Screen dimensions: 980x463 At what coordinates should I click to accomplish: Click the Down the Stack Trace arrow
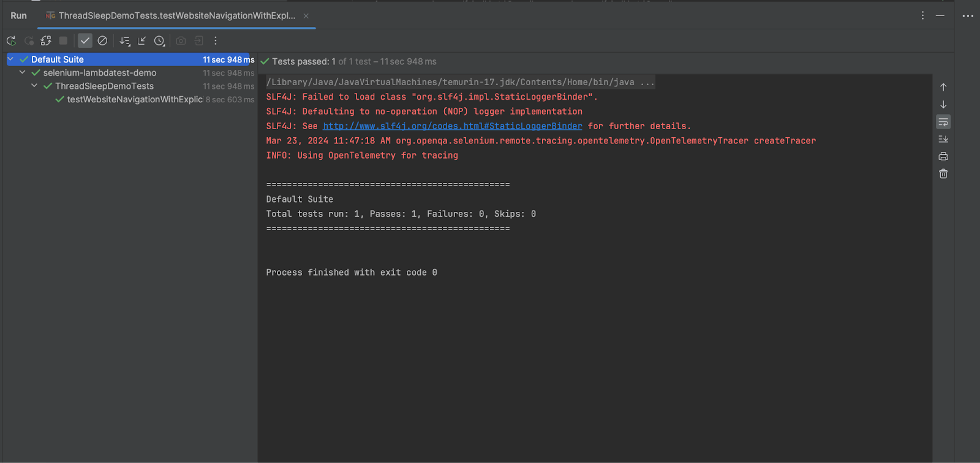[943, 105]
